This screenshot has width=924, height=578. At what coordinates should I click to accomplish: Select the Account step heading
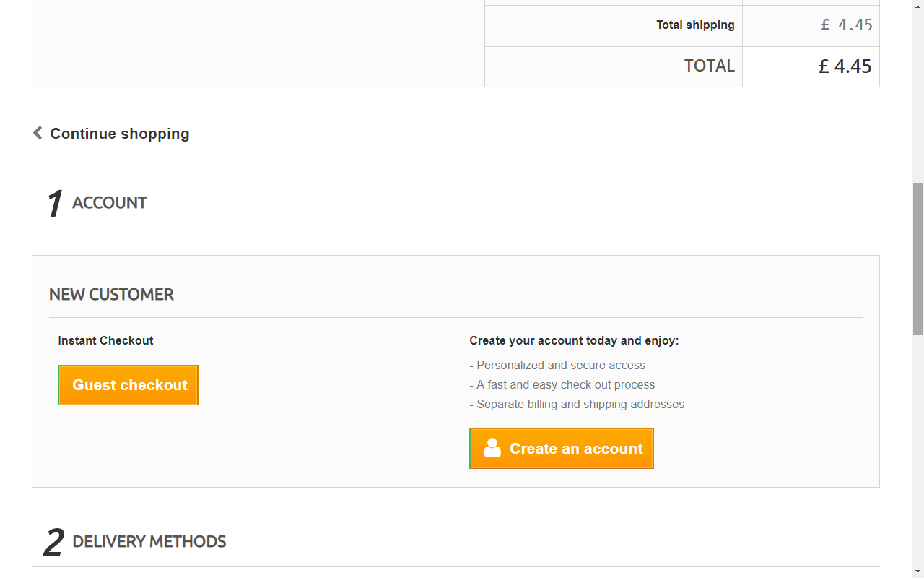click(x=110, y=203)
